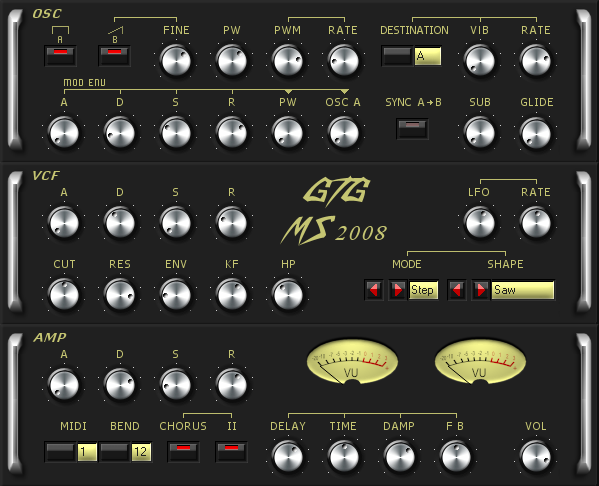Click the MIDI channel value 1
The height and width of the screenshot is (486, 599).
pos(87,452)
